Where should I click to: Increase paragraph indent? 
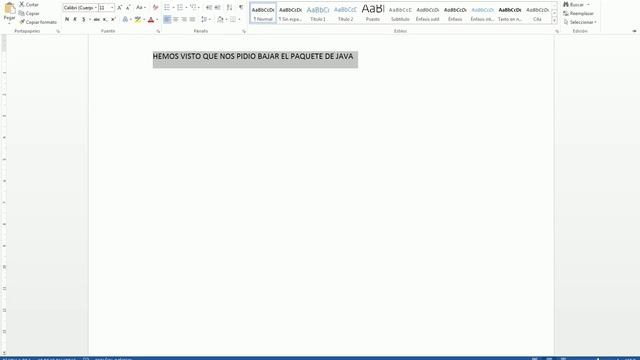click(218, 8)
